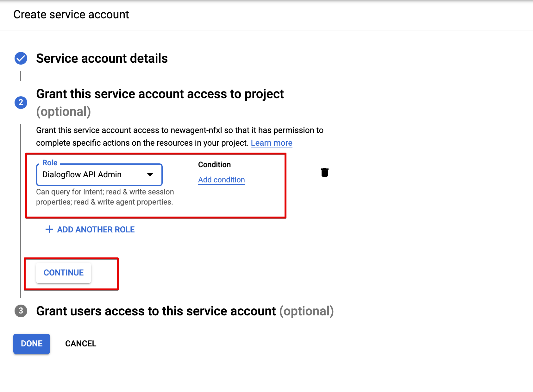The width and height of the screenshot is (533, 392).
Task: Click the delete role trash icon
Action: 325,173
